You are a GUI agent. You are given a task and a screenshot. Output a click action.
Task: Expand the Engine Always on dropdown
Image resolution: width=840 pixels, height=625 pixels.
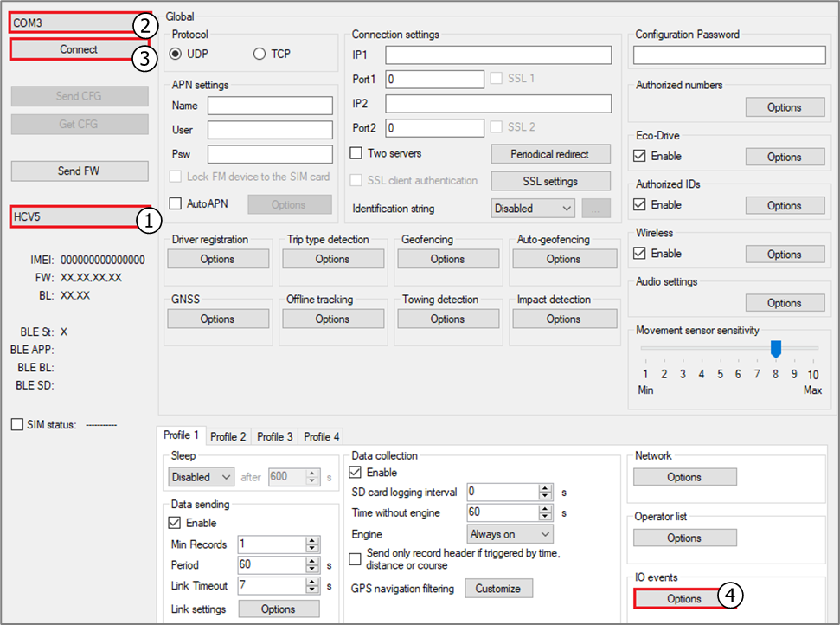click(510, 534)
